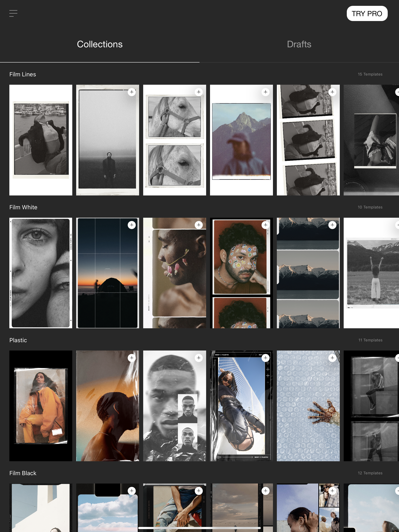Tap pro badge on sticker face template
Screen dimensions: 399x532
pyautogui.click(x=265, y=225)
